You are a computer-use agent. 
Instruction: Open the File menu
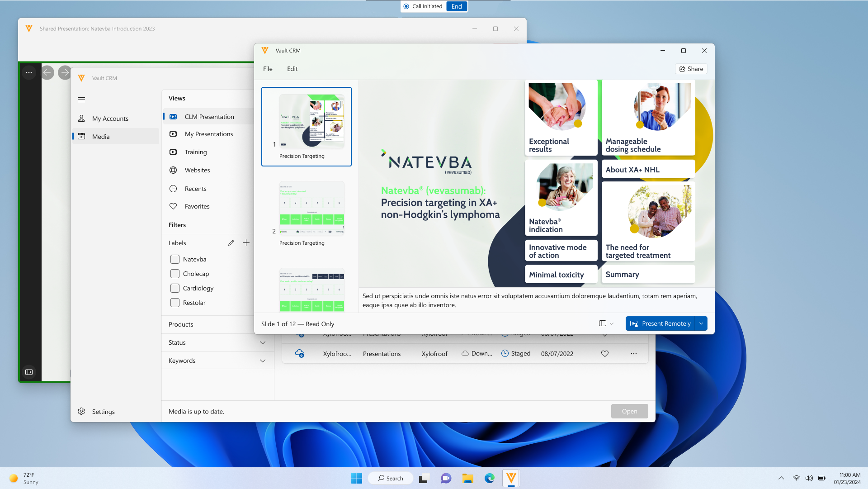point(268,69)
